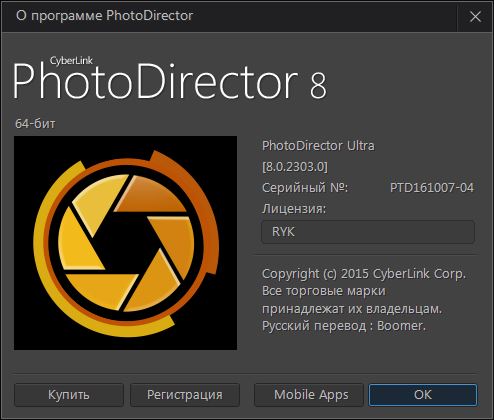
Task: Click the Лицензия: label
Action: (294, 209)
